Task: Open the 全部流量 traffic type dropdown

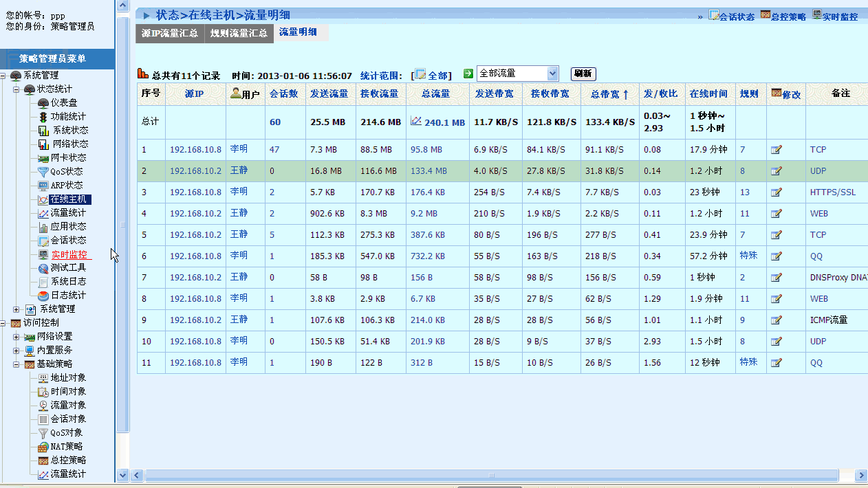Action: [x=517, y=74]
